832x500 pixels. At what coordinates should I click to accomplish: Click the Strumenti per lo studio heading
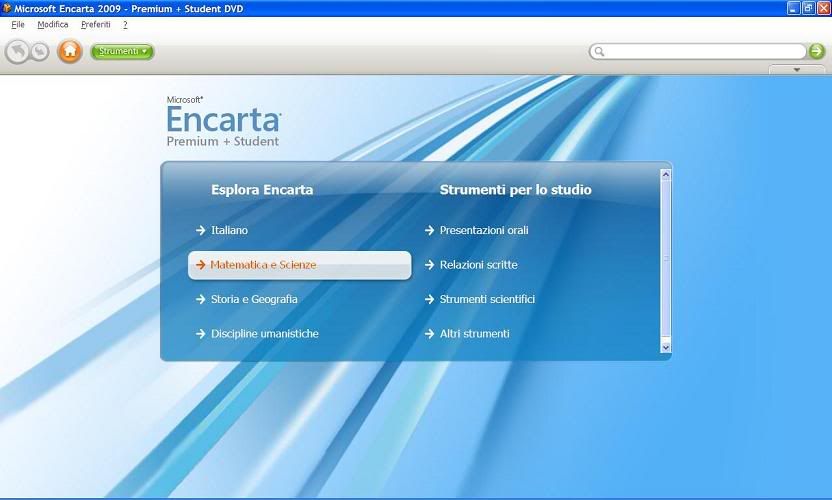click(x=515, y=189)
